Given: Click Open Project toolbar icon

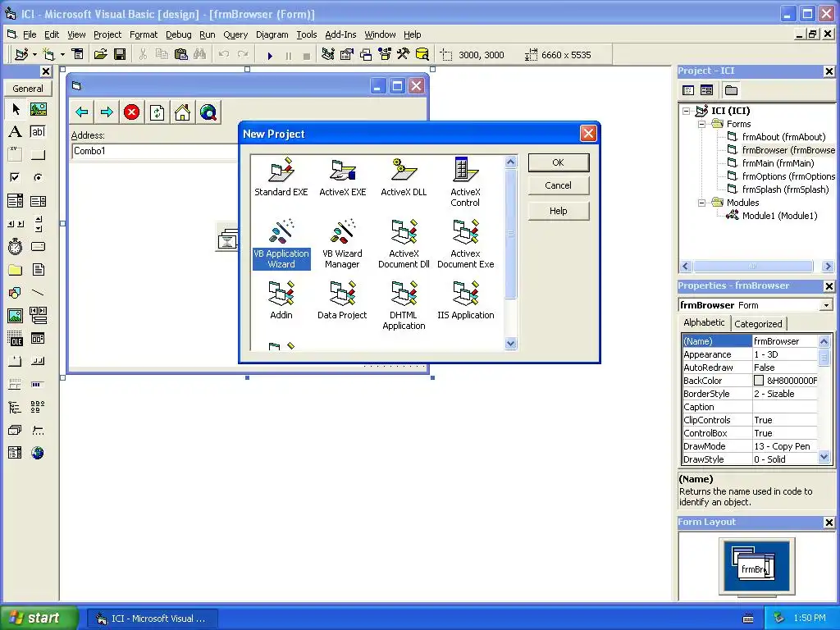Looking at the screenshot, I should (x=100, y=54).
